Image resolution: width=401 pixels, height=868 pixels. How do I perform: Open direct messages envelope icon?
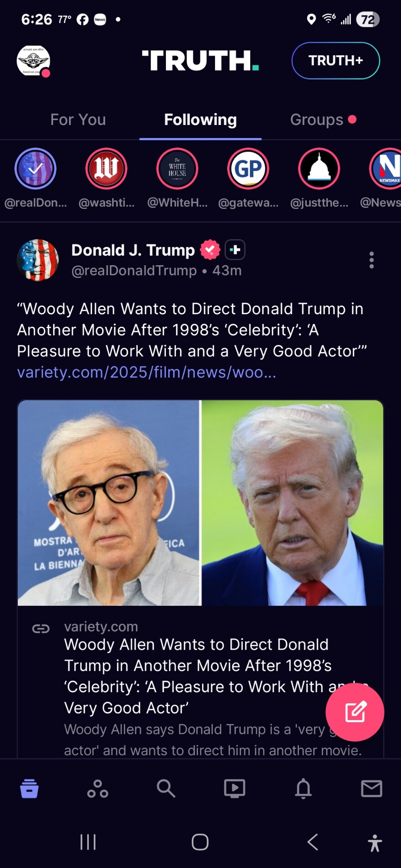[x=371, y=789]
